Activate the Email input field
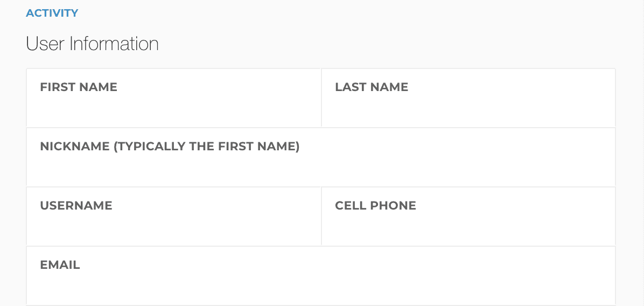Viewport: 644px width, 306px height. point(320,286)
